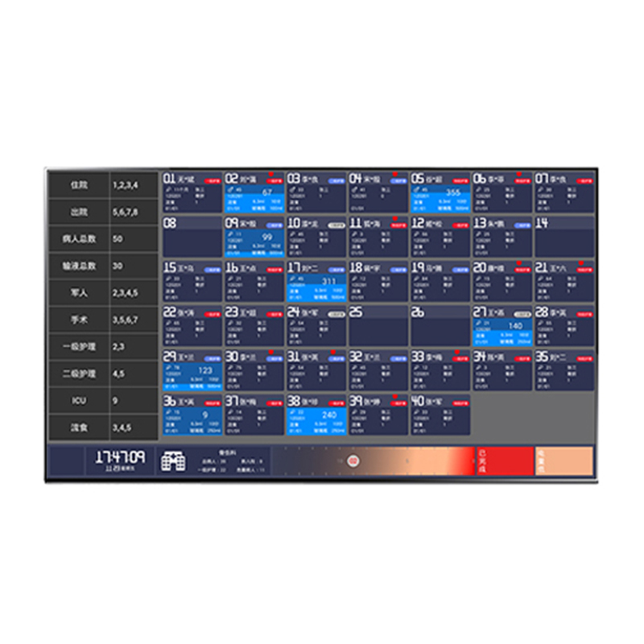Screen dimensions: 644x644
Task: Click the red alert dot on bed 33
Action: (x=457, y=352)
